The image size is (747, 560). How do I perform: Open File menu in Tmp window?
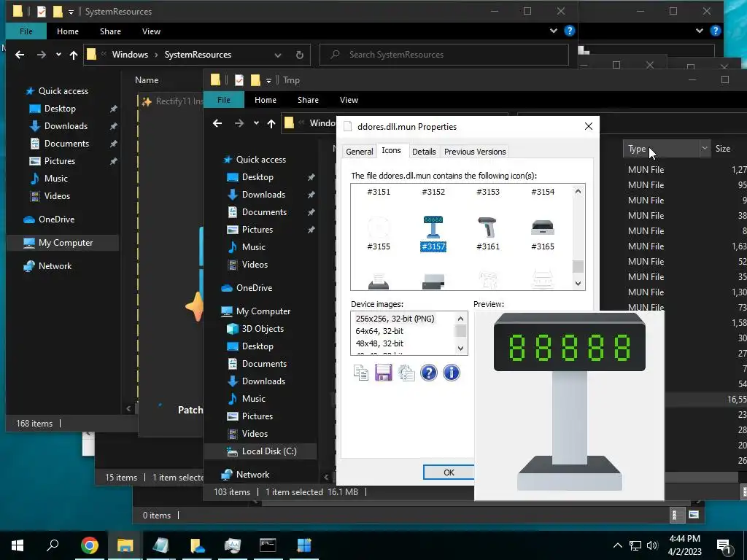tap(224, 99)
